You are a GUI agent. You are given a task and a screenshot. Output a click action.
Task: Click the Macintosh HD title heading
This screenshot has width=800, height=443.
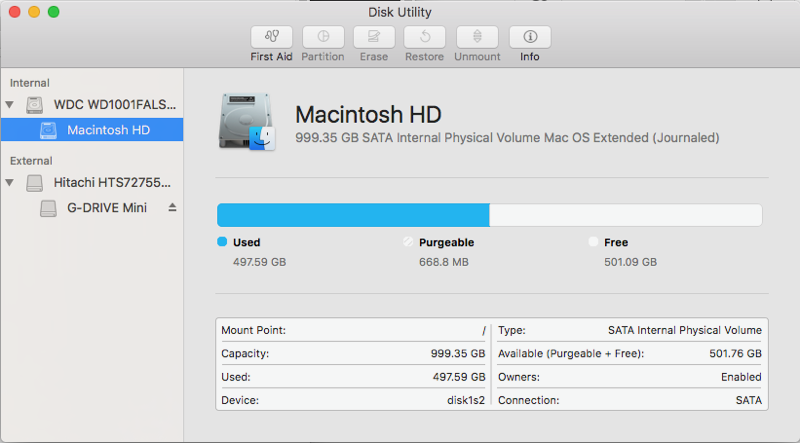click(x=368, y=114)
